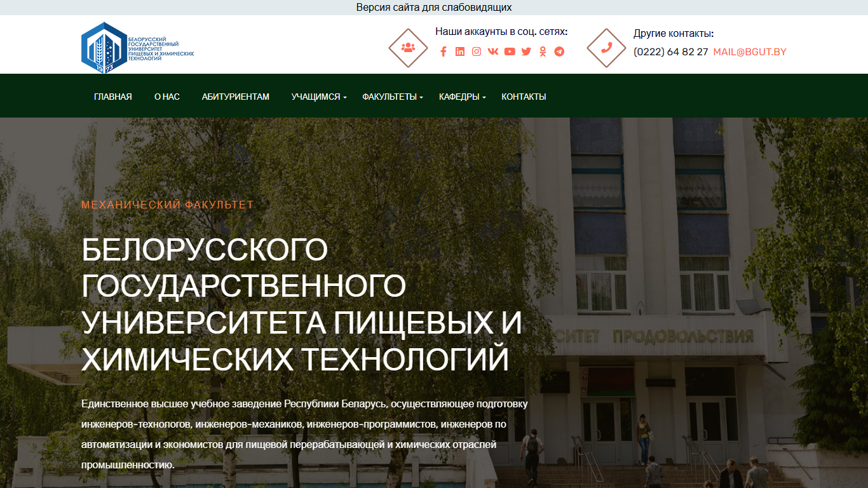Click the phone number (0222) 64 82 27
Viewport: 868px width, 488px height.
point(671,52)
